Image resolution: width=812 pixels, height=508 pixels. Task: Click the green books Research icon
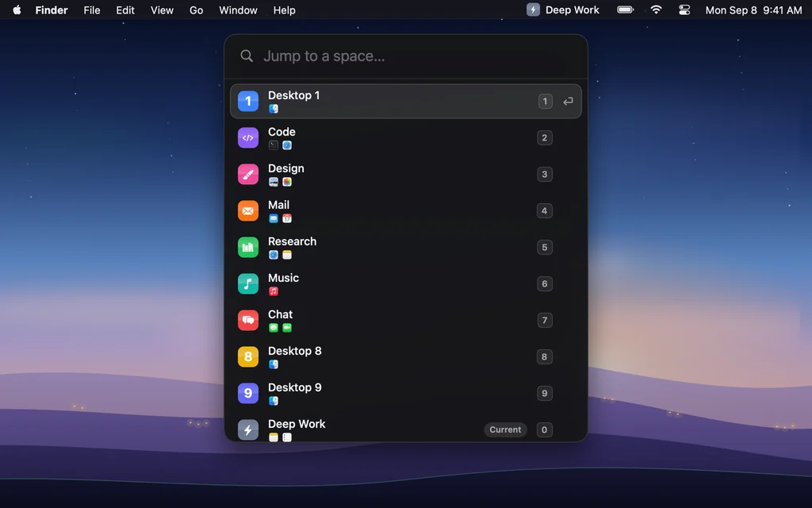(248, 248)
